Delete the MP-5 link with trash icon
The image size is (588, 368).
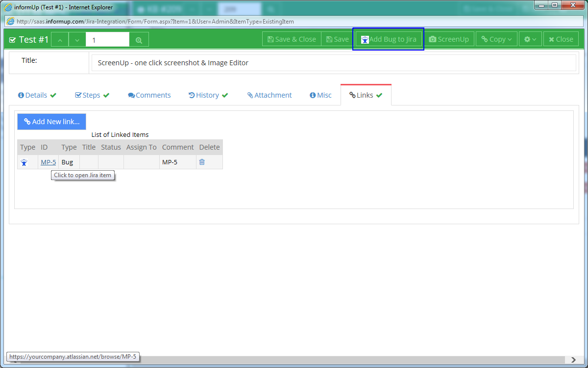202,162
